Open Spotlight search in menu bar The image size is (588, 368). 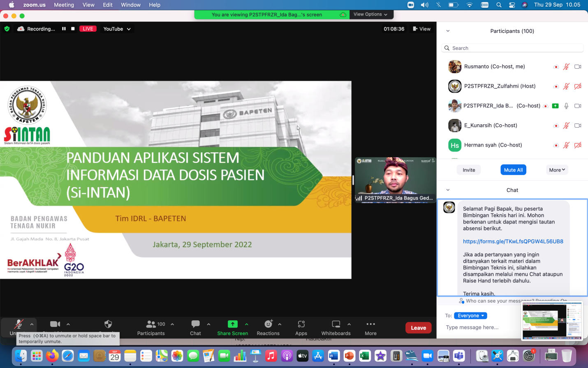pos(499,5)
